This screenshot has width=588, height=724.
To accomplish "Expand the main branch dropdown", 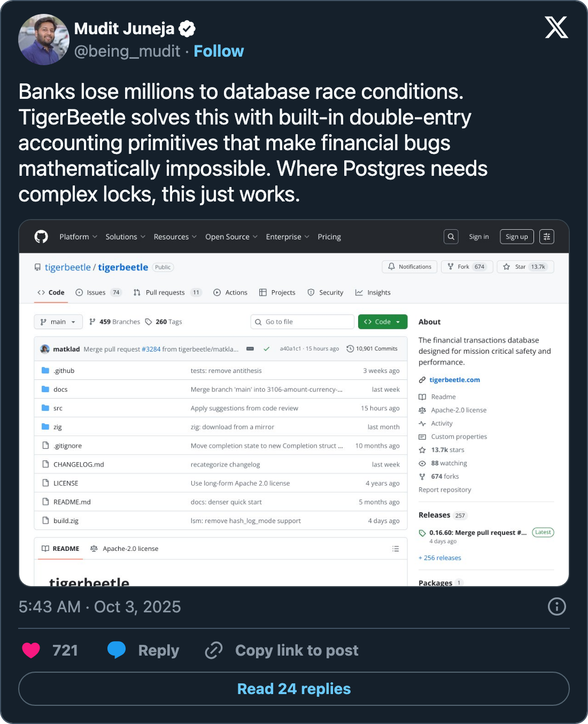I will click(x=58, y=322).
